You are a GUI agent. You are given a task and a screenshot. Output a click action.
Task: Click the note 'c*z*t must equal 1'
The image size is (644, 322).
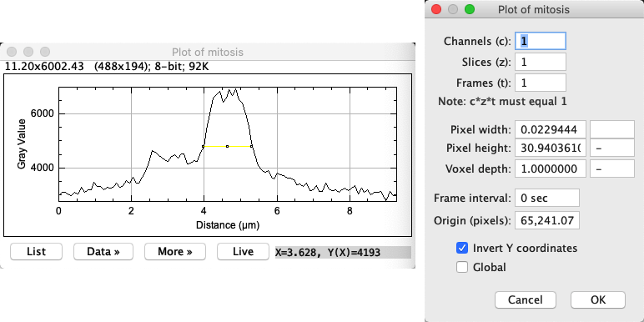(502, 102)
